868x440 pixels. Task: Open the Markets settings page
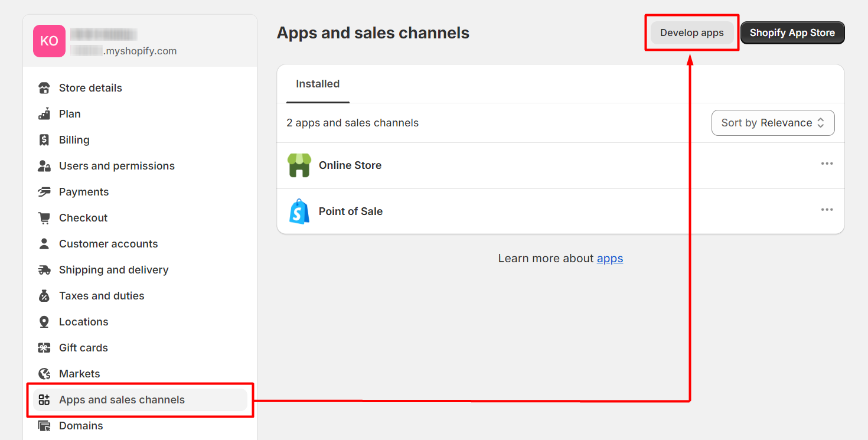tap(79, 374)
